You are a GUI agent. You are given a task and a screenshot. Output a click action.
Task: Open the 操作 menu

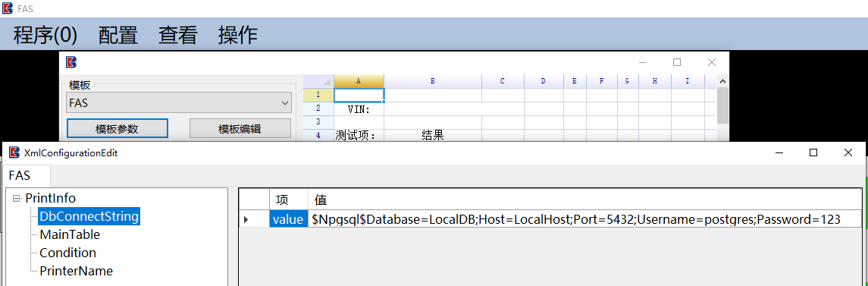pyautogui.click(x=237, y=35)
